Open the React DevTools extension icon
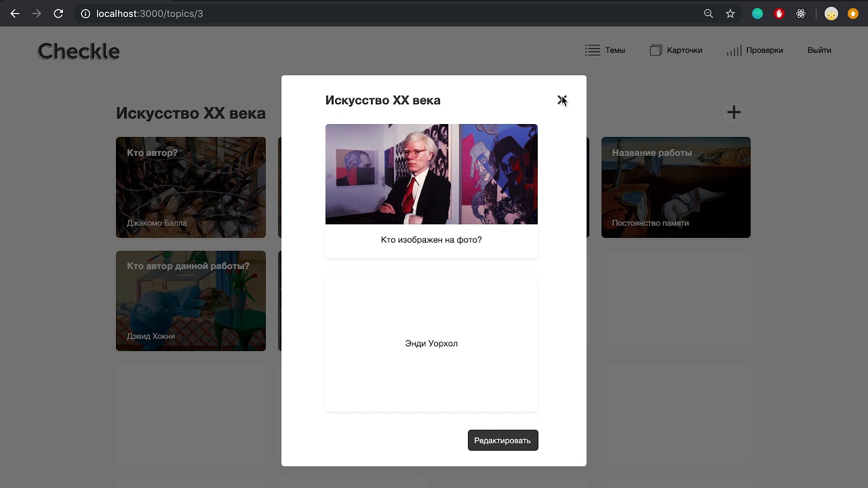 coord(801,14)
